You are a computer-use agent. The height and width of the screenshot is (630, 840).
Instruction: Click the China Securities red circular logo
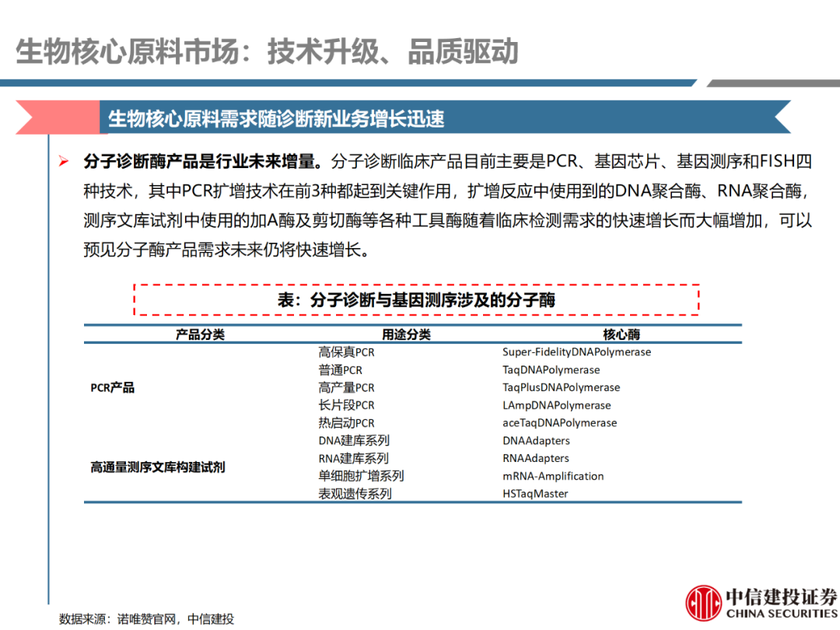(x=703, y=603)
